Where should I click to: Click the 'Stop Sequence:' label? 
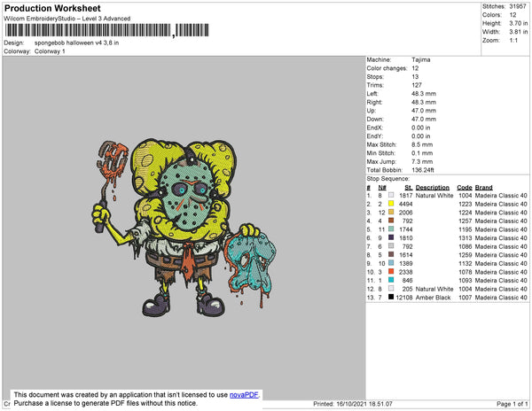387,179
